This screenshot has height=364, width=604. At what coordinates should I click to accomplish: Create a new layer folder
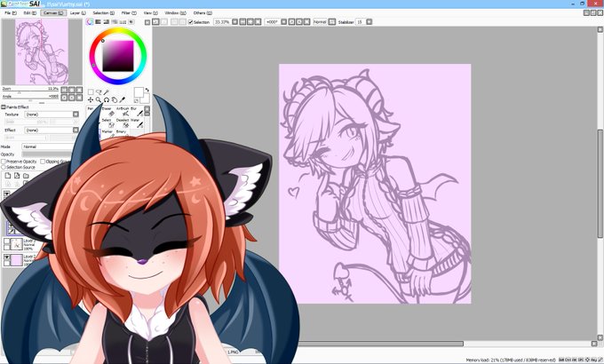click(26, 176)
